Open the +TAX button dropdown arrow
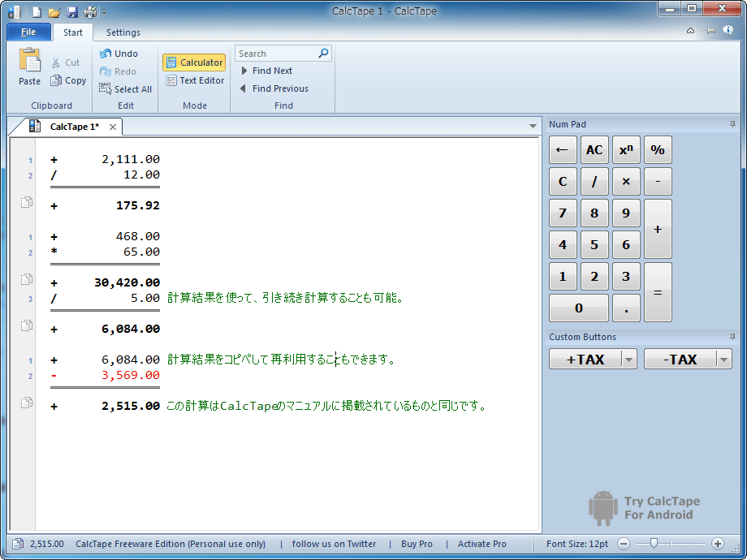 pyautogui.click(x=629, y=359)
